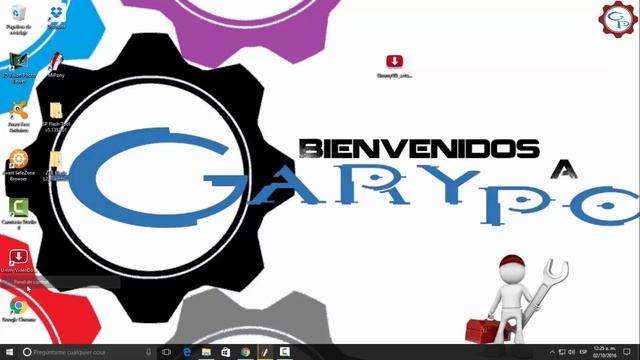640x360 pixels.
Task: Open the SP Flash Tool folder
Action: [x=56, y=117]
